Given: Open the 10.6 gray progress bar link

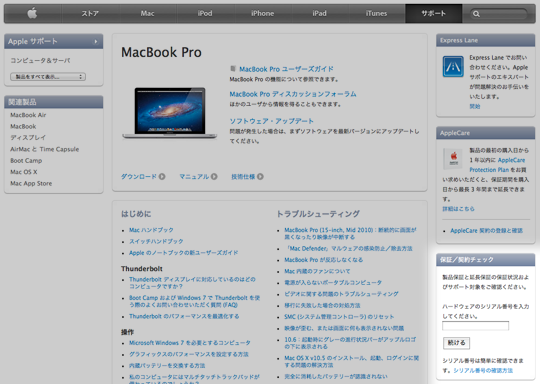Looking at the screenshot, I should (350, 343).
